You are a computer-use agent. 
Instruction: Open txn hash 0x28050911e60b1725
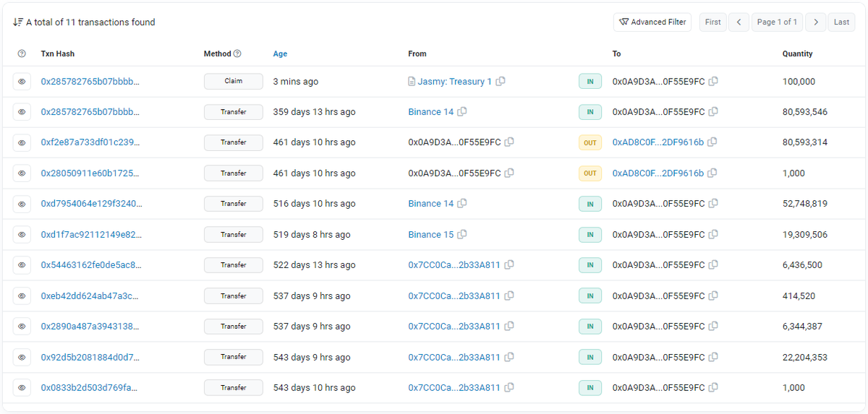point(90,173)
